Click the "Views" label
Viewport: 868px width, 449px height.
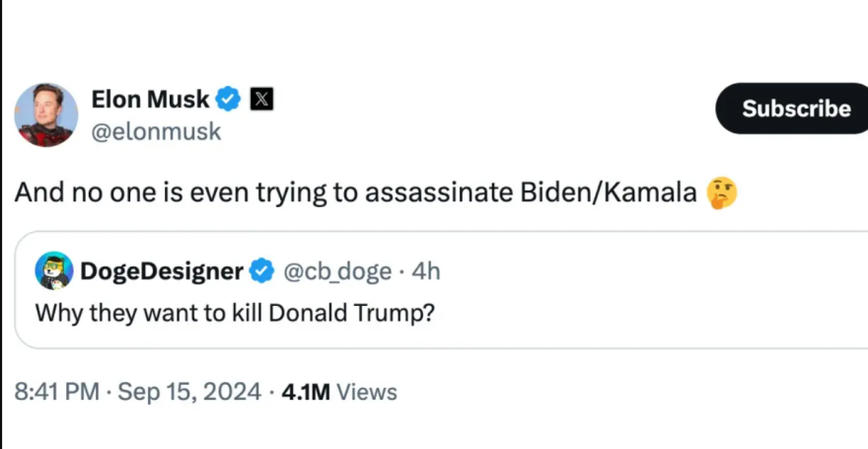coord(367,392)
